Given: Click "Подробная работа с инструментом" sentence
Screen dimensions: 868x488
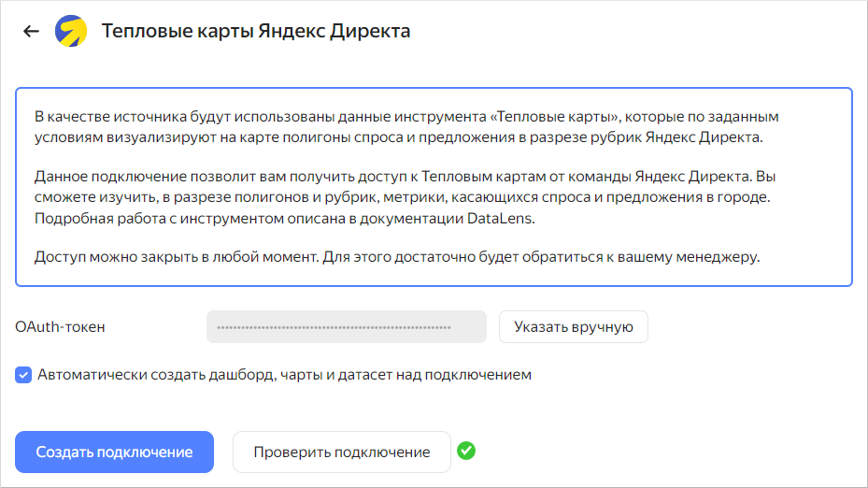Looking at the screenshot, I should pyautogui.click(x=146, y=218).
